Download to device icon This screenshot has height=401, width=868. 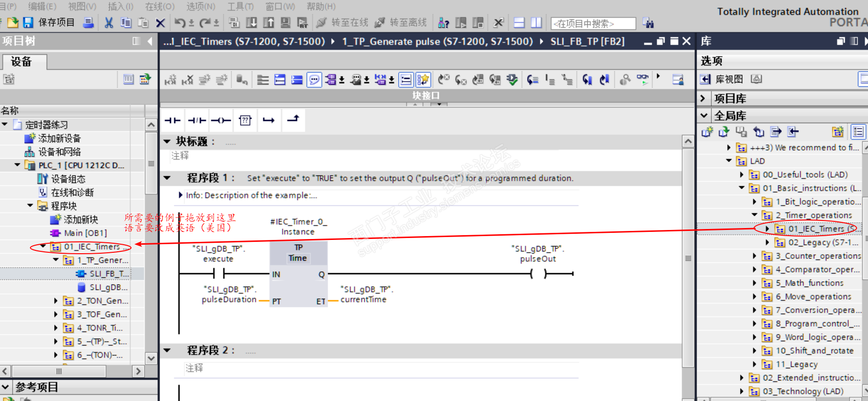click(251, 22)
